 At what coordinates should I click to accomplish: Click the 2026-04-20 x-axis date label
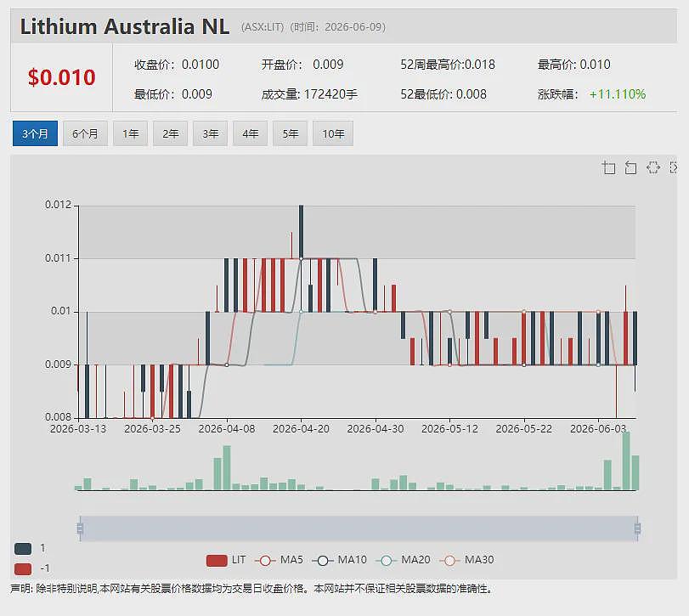coord(301,429)
